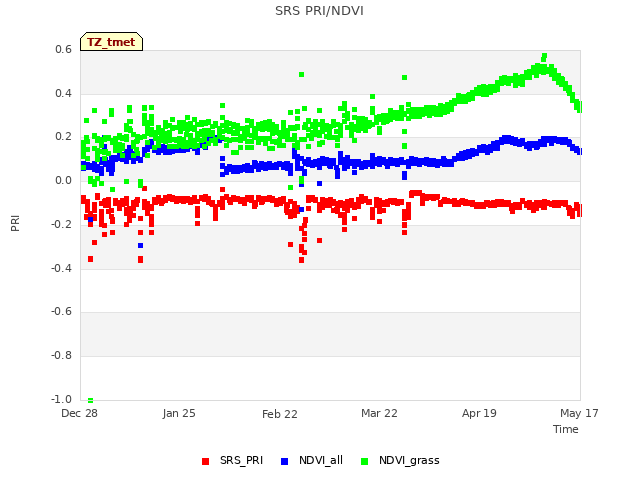This screenshot has width=640, height=480.
Task: Click the Jan 25 x-axis tick label
Action: 179,413
